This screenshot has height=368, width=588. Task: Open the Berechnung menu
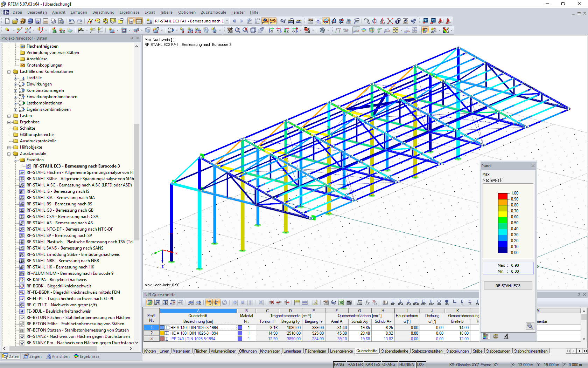[x=103, y=12]
